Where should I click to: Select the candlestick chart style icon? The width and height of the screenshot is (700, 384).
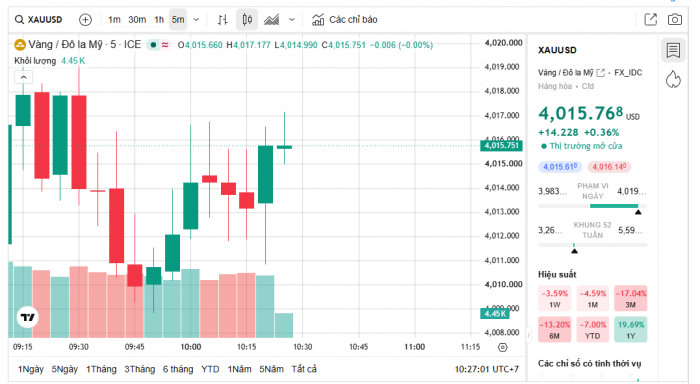(x=247, y=20)
